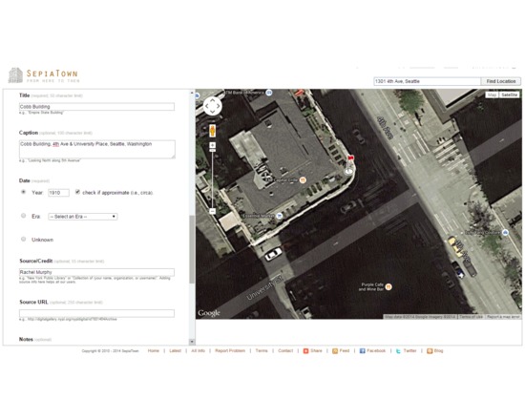Click the form scrollbar down arrow

pos(192,342)
